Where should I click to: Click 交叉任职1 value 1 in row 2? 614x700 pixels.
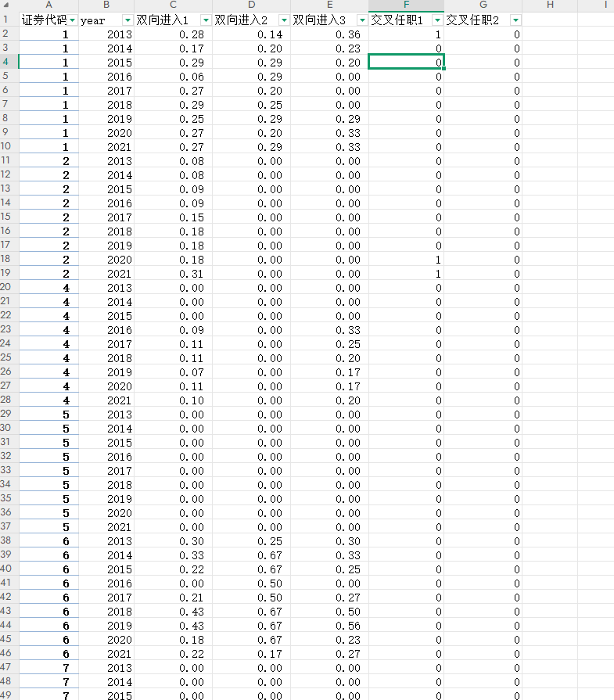(407, 34)
